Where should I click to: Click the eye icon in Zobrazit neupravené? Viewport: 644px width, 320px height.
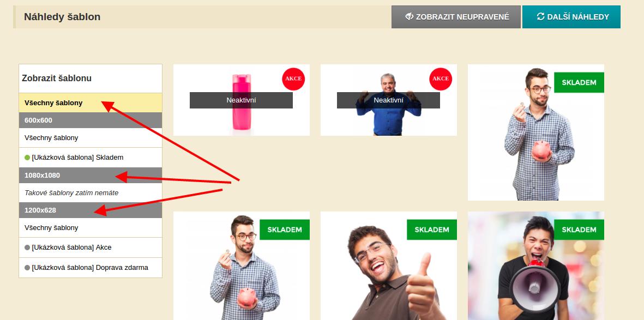pyautogui.click(x=409, y=16)
